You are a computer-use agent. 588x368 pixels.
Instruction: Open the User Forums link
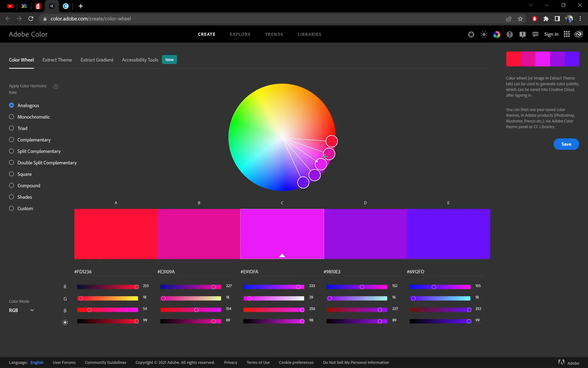[x=64, y=363]
